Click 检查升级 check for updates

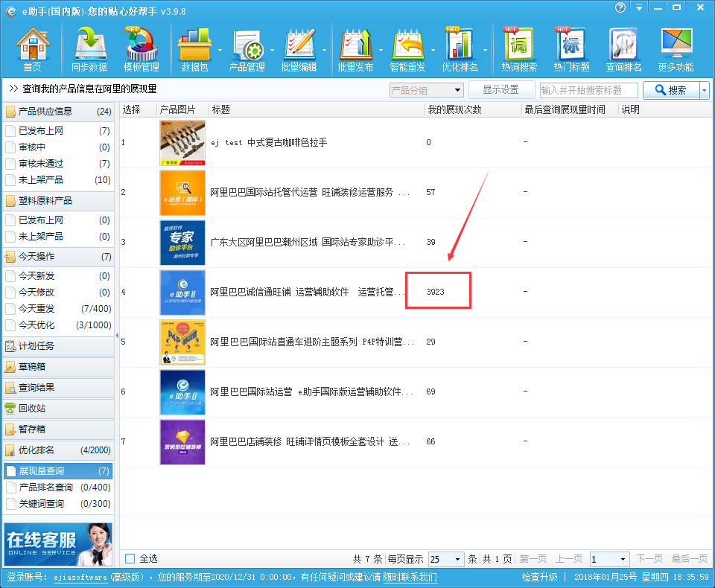tap(540, 577)
